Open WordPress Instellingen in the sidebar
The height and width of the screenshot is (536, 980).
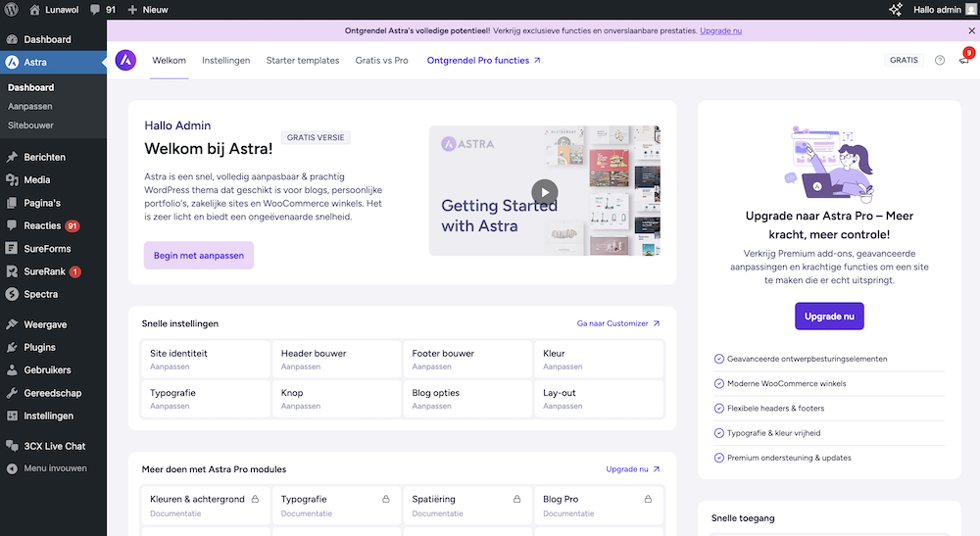click(53, 416)
